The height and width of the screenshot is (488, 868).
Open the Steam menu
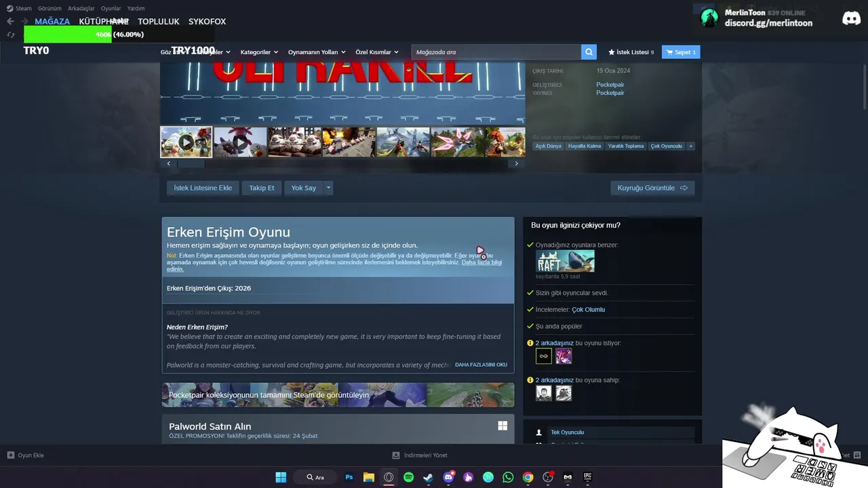[x=19, y=8]
